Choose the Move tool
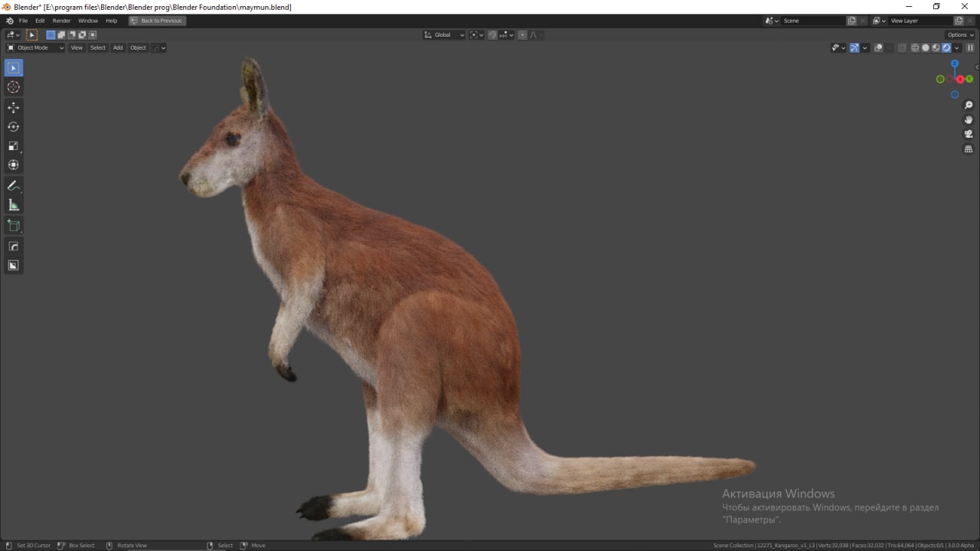This screenshot has width=980, height=551. pyautogui.click(x=13, y=107)
